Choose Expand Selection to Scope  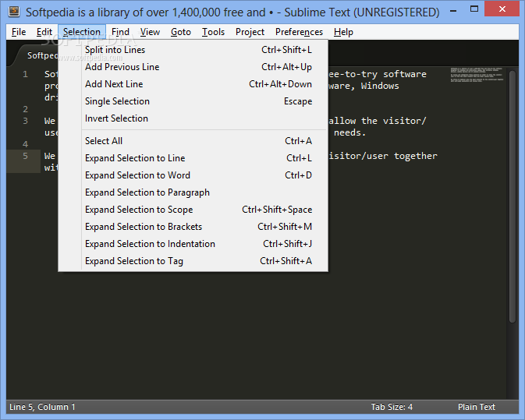tap(193, 210)
